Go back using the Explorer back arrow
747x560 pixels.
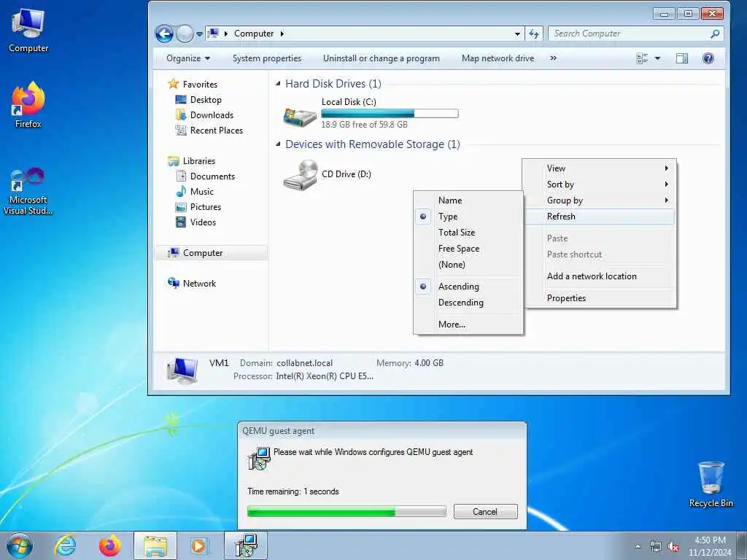(x=164, y=34)
